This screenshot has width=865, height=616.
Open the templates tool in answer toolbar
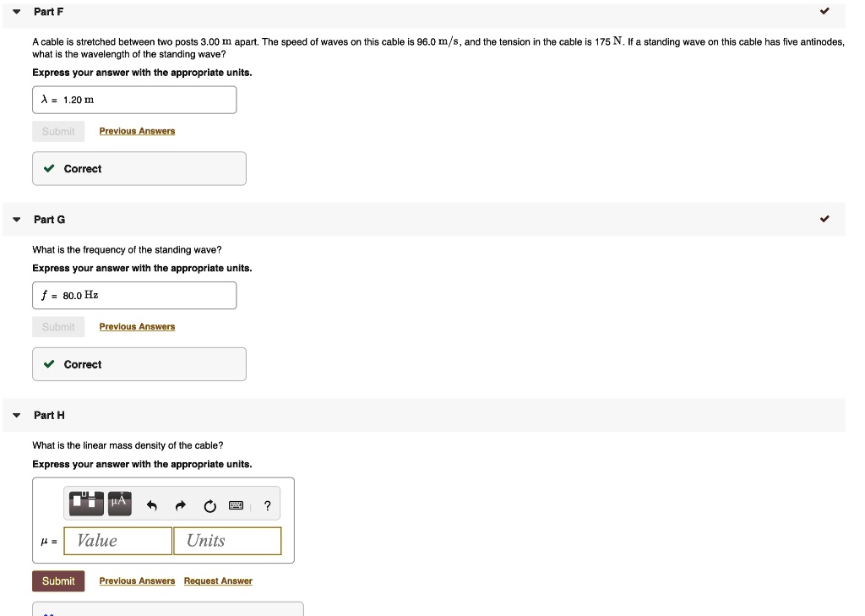[87, 502]
